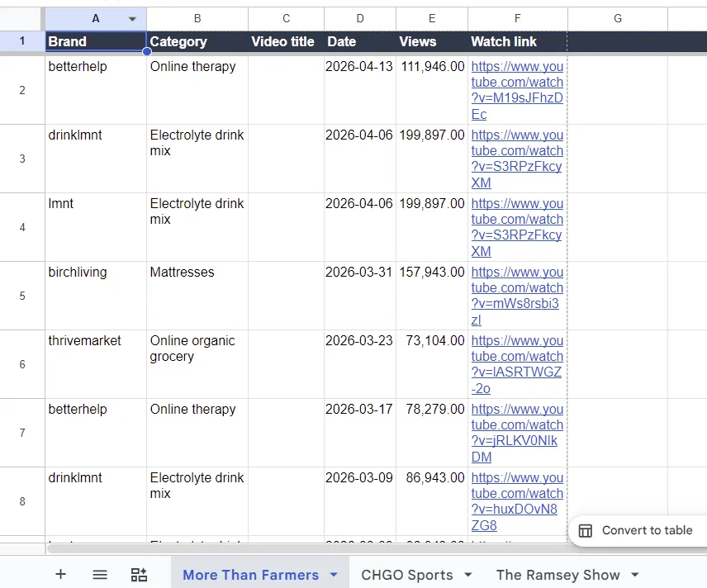This screenshot has height=588, width=707.
Task: Select the Category header cell
Action: point(197,41)
